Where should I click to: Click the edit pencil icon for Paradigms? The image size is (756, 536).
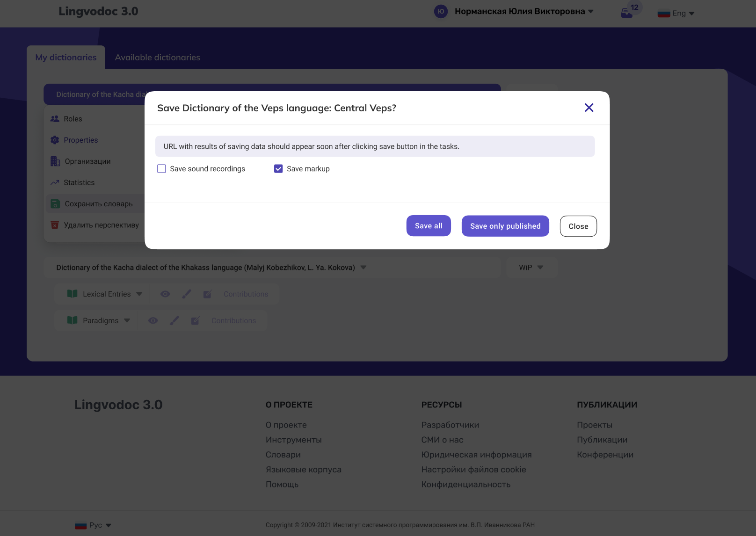[174, 321]
